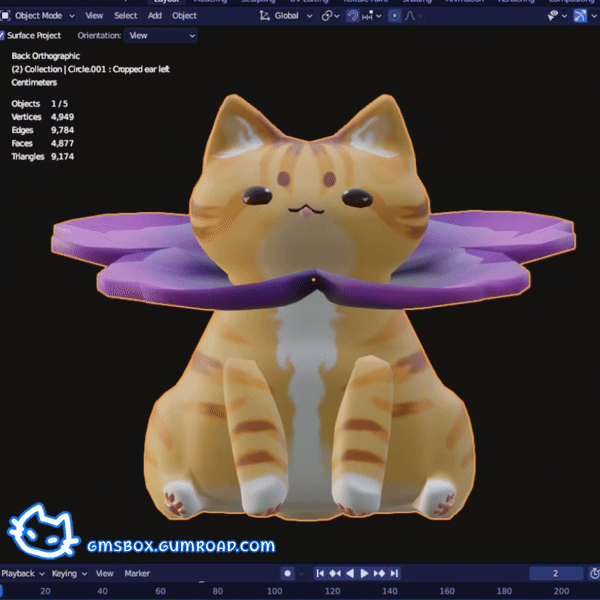Viewport: 600px width, 600px height.
Task: Jump to the previous keyframe
Action: click(x=335, y=573)
